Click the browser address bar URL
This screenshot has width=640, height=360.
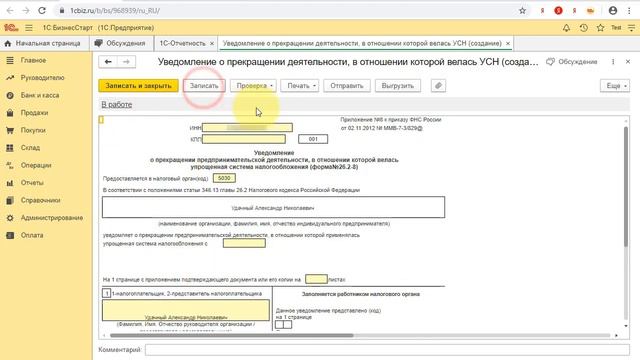coord(115,11)
